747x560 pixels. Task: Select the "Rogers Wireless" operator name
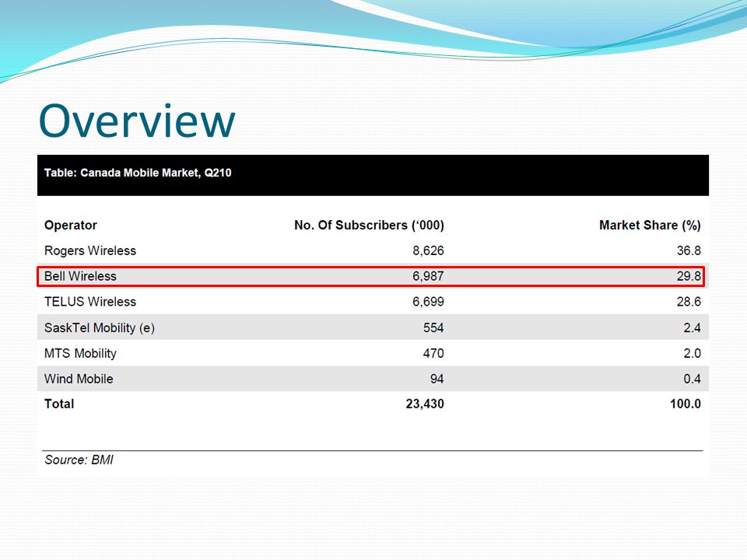[x=90, y=250]
